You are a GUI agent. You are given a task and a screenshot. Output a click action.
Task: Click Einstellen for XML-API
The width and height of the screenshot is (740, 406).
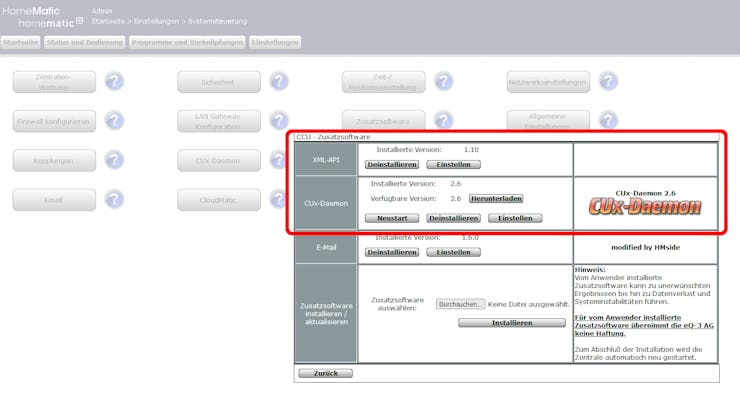tap(454, 164)
